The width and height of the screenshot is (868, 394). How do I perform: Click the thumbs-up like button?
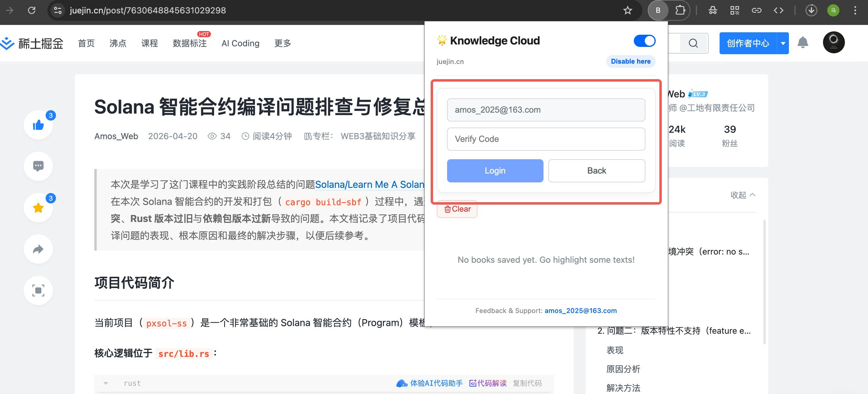(38, 125)
